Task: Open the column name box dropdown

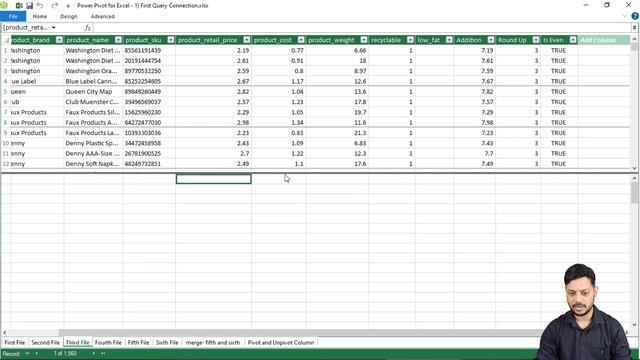Action: (53, 27)
